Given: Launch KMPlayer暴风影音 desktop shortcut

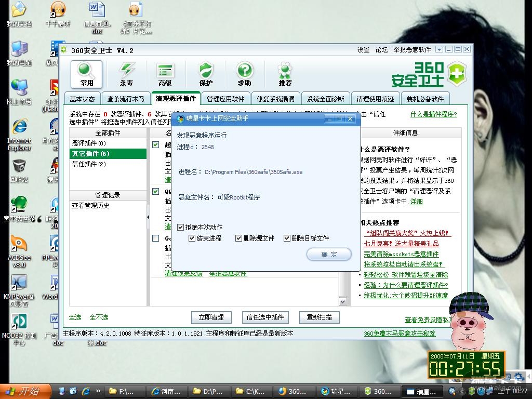Looking at the screenshot, I should [x=19, y=290].
